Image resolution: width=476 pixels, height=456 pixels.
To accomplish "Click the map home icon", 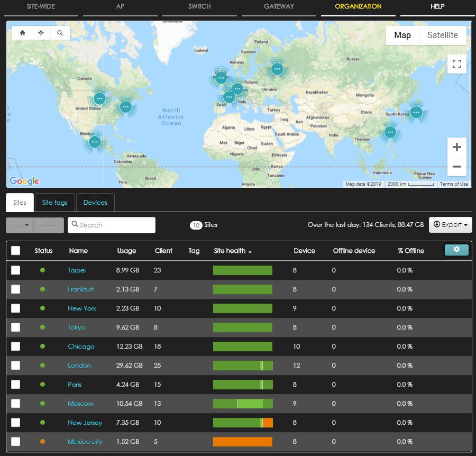I will (x=22, y=33).
